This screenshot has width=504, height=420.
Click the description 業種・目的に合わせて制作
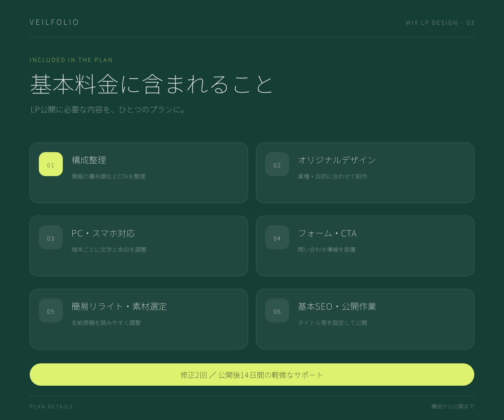(x=333, y=177)
